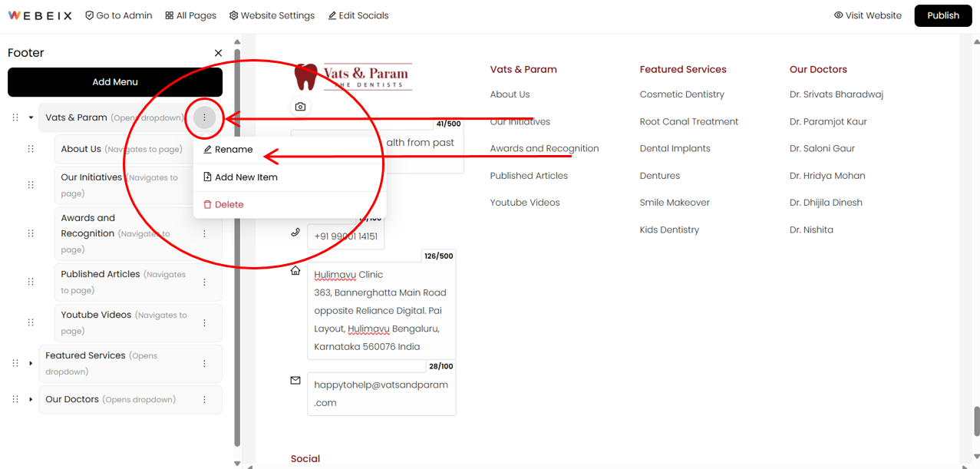Choose Delete from the context menu

tap(289, 205)
